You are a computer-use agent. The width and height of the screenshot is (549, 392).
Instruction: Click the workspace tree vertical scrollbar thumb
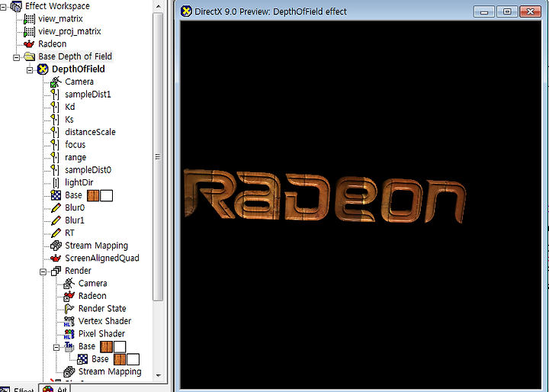[x=159, y=156]
